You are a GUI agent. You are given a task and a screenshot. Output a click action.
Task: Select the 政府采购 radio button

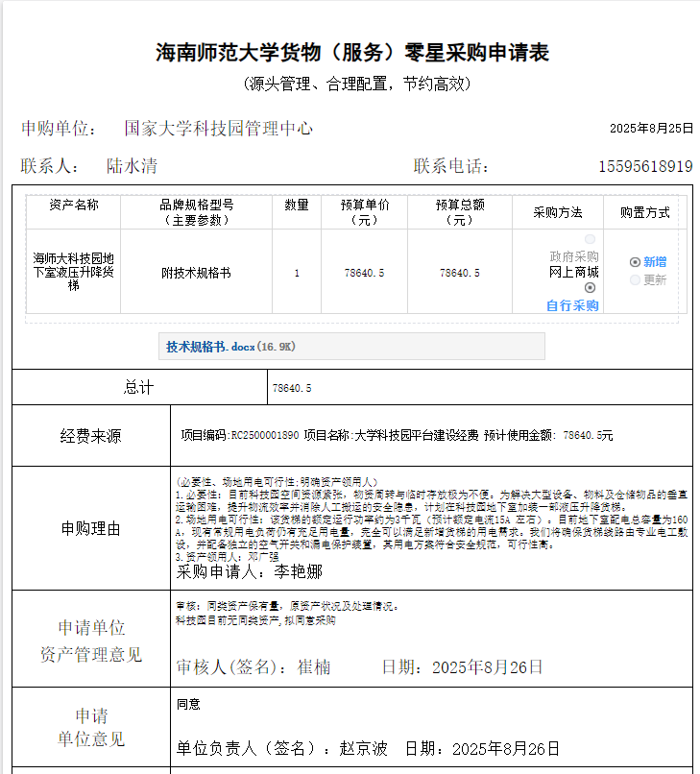[590, 240]
